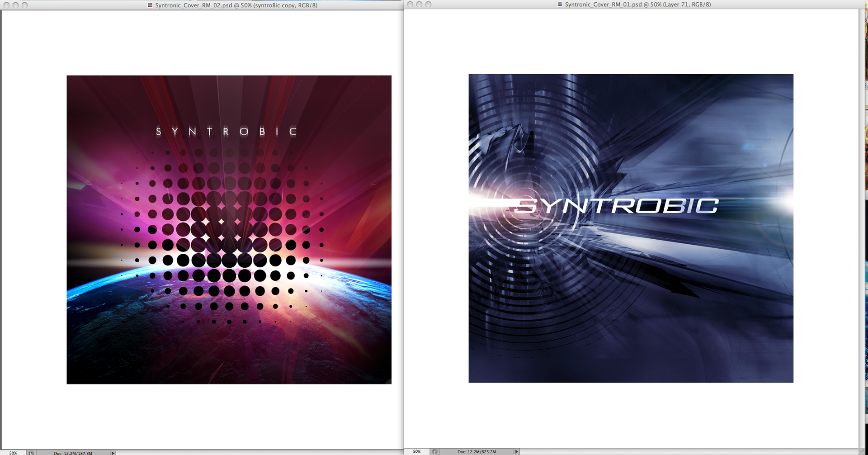Click the blue SYNTROBIC cover artwork
Image resolution: width=868 pixels, height=455 pixels.
point(631,228)
